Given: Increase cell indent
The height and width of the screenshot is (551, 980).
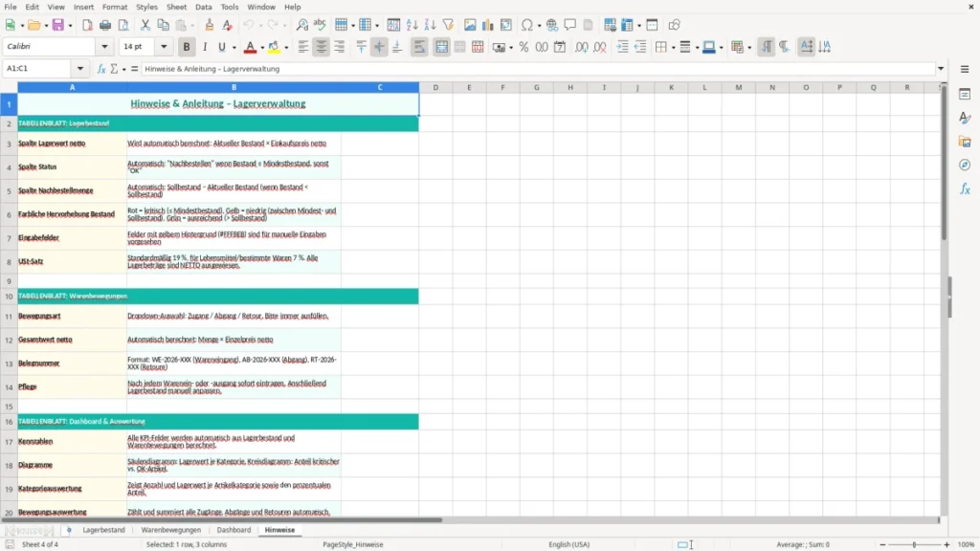Looking at the screenshot, I should [622, 47].
